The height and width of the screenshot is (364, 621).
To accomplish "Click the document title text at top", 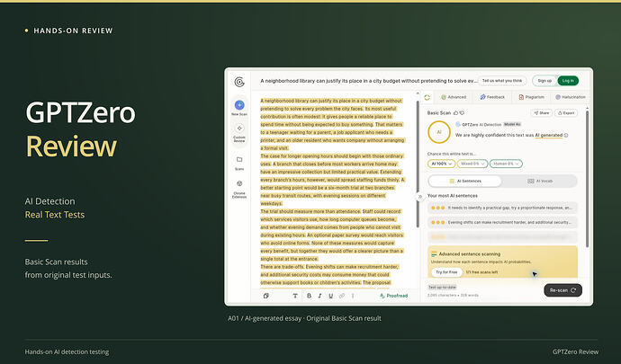I will (368, 81).
